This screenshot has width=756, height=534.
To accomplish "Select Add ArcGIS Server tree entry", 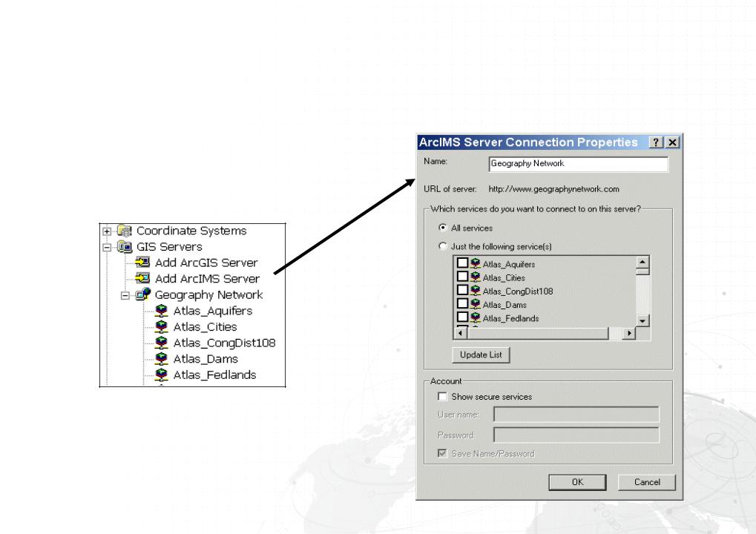I will [206, 263].
